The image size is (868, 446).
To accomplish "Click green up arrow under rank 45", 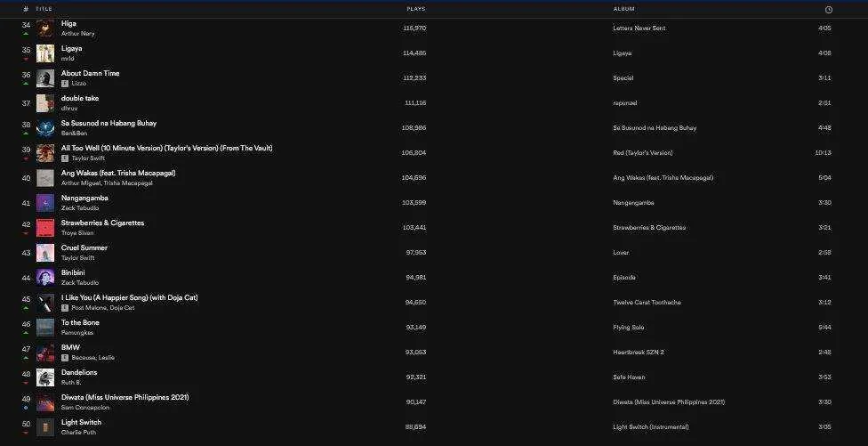I will (26, 308).
